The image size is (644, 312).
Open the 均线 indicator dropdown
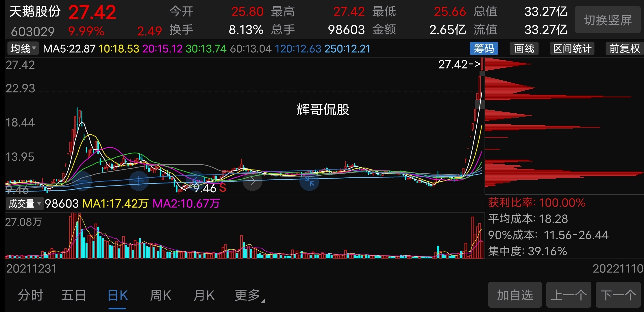[23, 49]
